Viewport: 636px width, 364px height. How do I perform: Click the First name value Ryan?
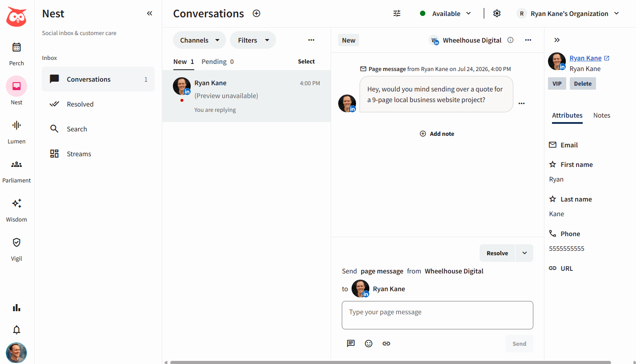point(556,179)
